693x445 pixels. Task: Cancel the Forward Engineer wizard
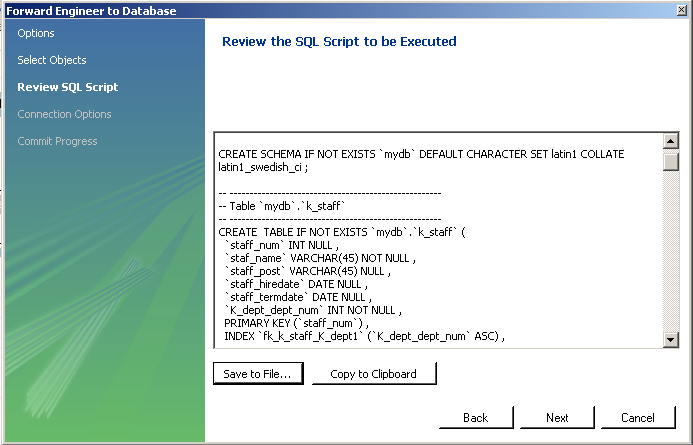[638, 418]
